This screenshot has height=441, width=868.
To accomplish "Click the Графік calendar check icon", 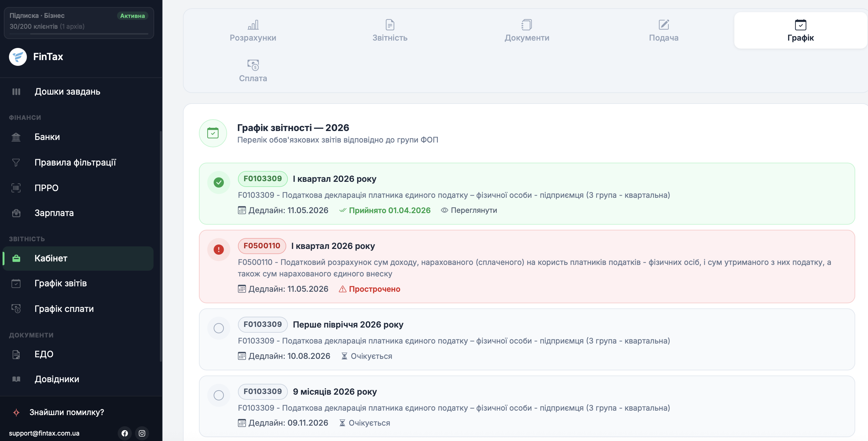I will pos(800,25).
